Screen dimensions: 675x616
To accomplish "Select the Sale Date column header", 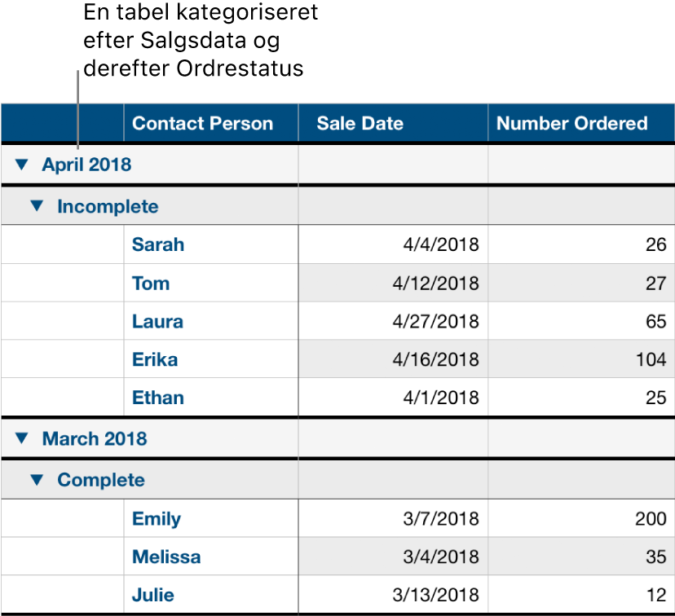I will (x=360, y=124).
